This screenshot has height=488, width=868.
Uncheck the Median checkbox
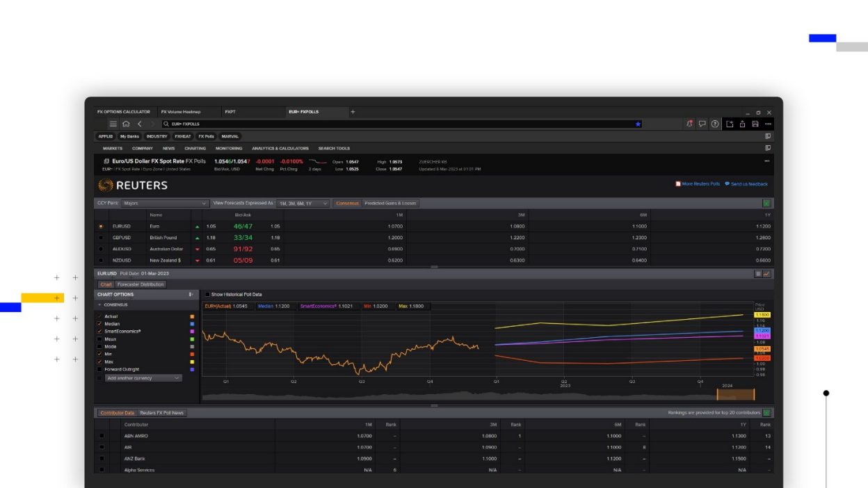[x=100, y=324]
